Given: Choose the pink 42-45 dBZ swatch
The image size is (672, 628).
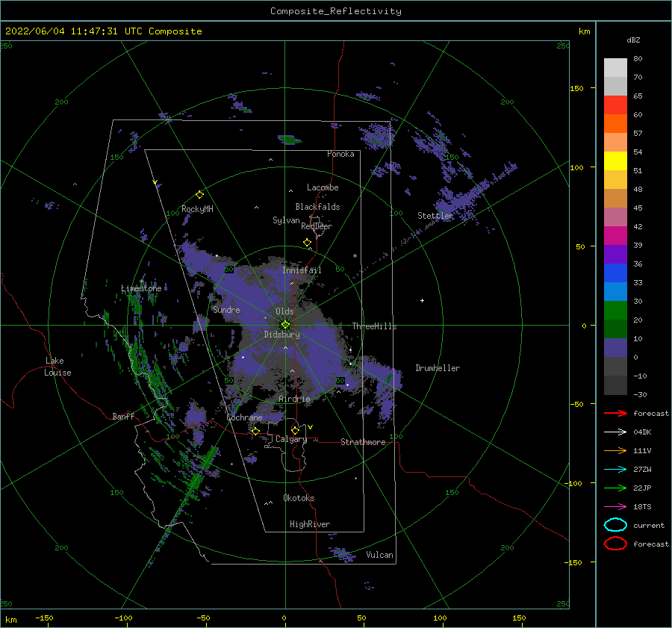Looking at the screenshot, I should (x=615, y=217).
